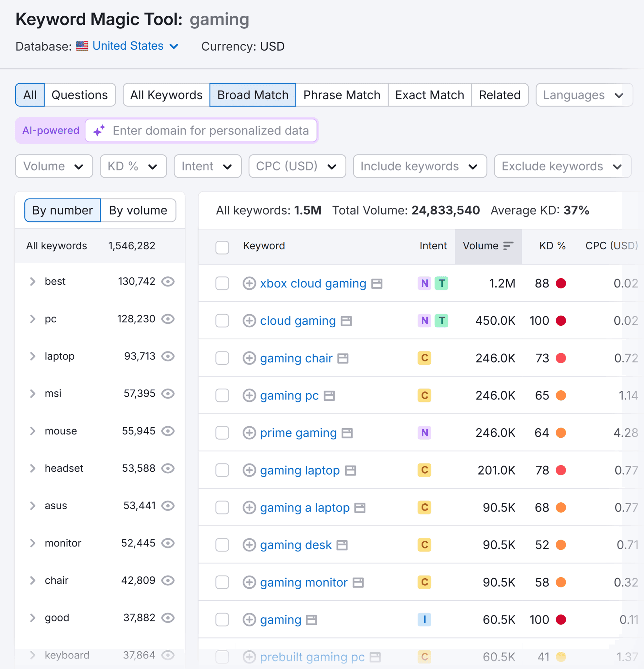Click the AI-powered sparkle icon
644x669 pixels.
(98, 130)
